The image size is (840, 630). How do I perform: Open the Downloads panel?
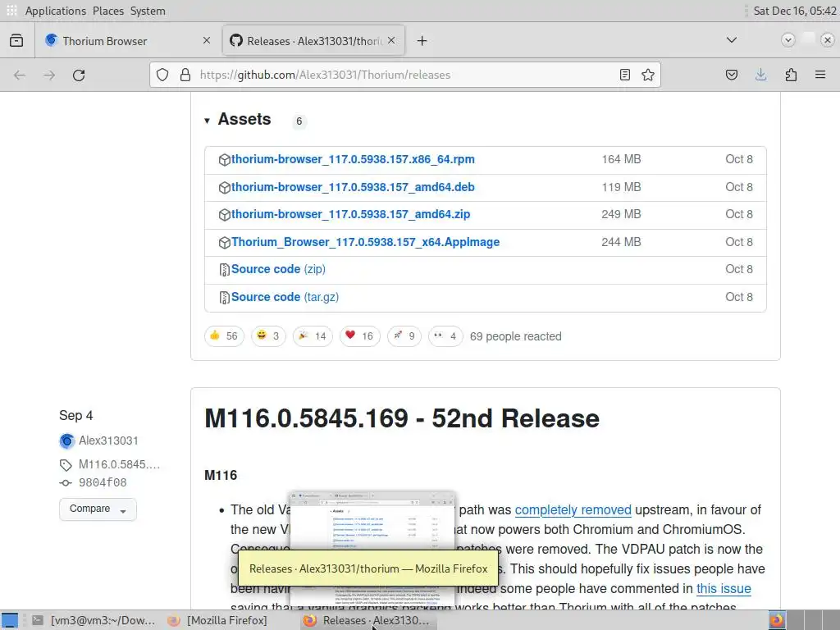pyautogui.click(x=760, y=75)
